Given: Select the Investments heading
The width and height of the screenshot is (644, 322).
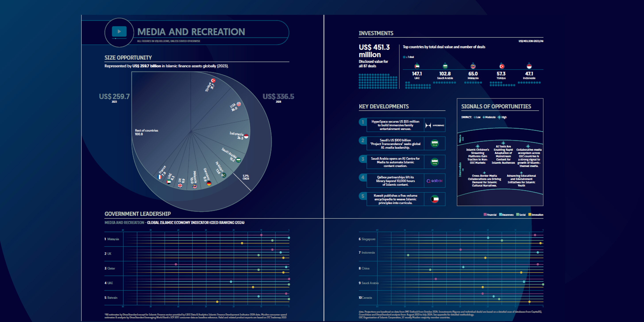Looking at the screenshot, I should click(376, 33).
